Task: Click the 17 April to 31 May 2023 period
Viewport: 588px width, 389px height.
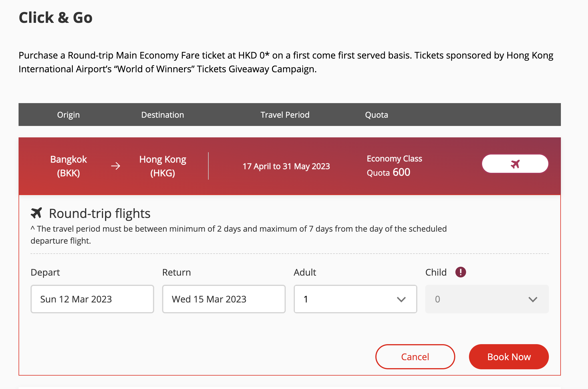Action: pyautogui.click(x=286, y=166)
